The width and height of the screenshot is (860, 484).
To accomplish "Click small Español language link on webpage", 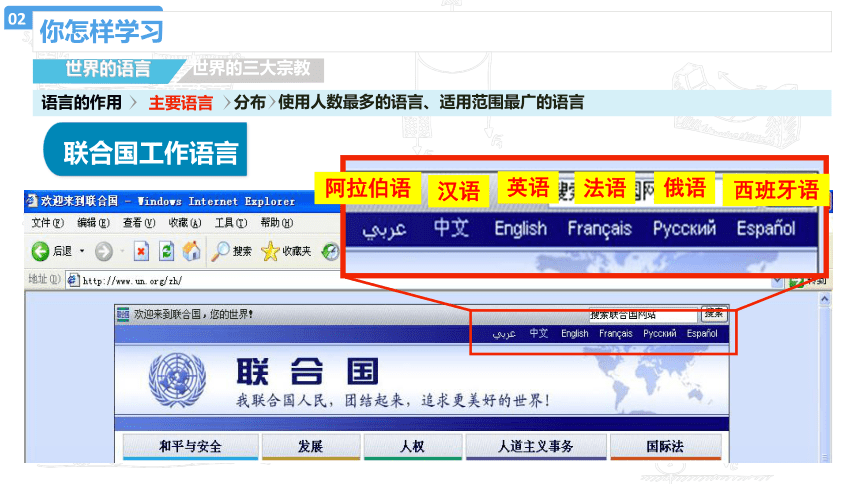I will click(x=702, y=334).
